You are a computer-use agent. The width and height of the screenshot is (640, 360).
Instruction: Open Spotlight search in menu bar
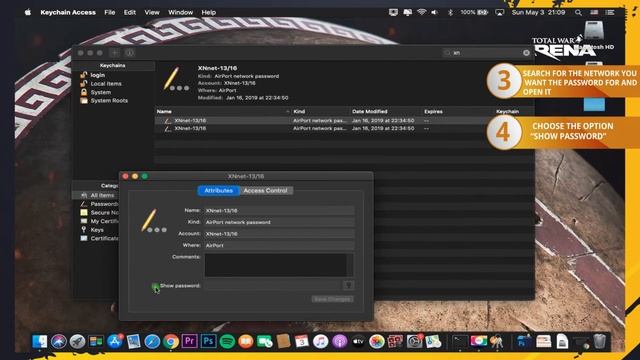(578, 12)
